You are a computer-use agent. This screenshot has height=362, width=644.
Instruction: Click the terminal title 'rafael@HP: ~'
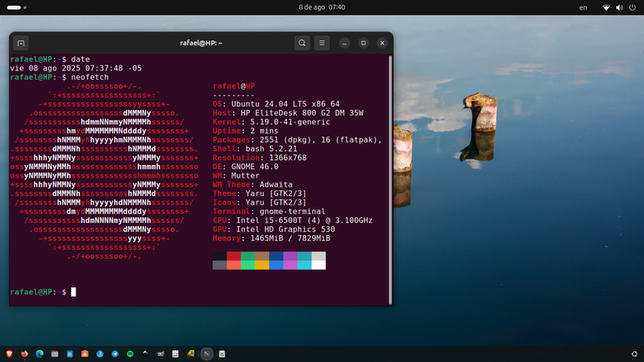click(201, 43)
